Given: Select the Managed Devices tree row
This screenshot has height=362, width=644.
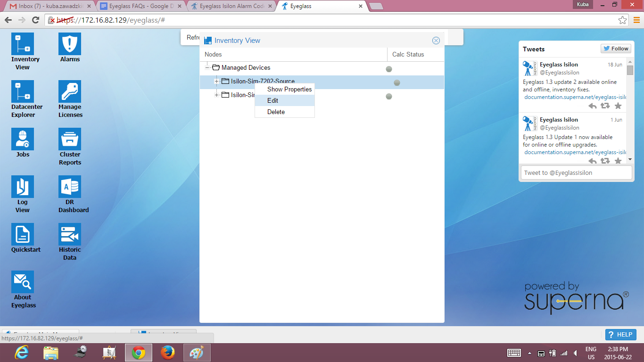Looking at the screenshot, I should (322, 68).
